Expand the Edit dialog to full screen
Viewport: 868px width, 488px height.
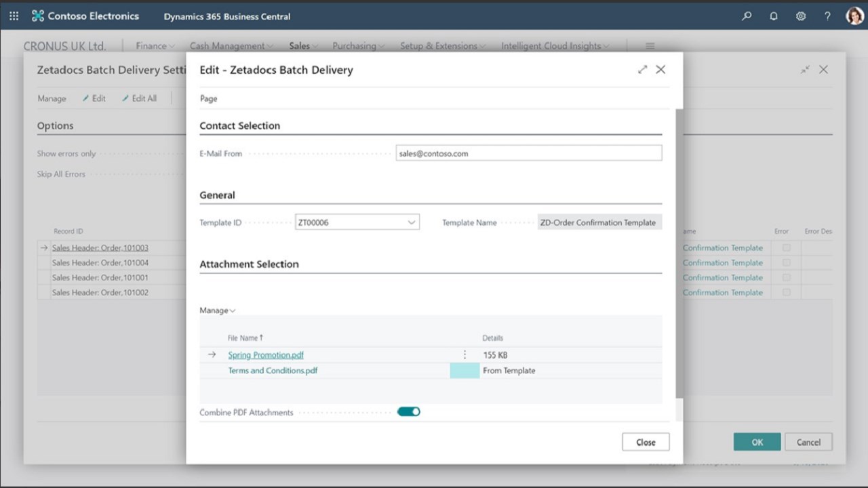click(642, 69)
